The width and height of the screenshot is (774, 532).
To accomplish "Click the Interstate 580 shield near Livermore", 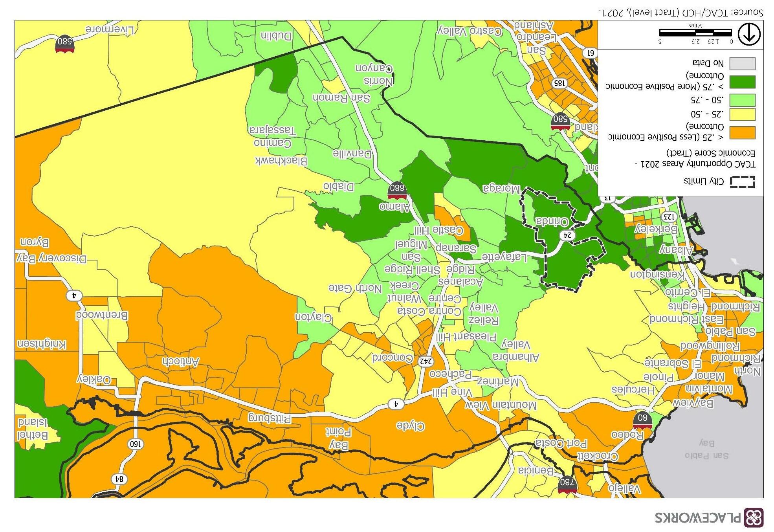I will coord(65,43).
